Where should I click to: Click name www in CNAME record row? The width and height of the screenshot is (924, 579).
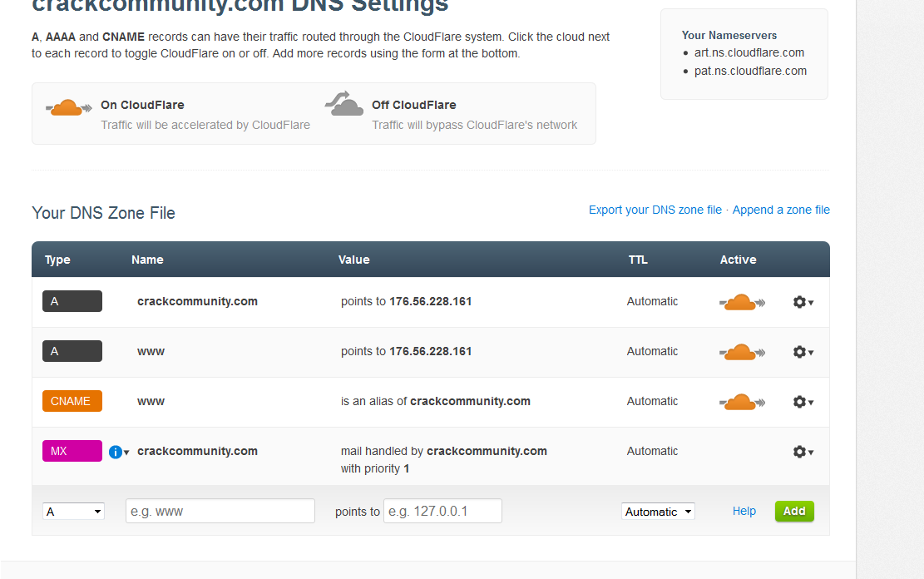pos(151,402)
